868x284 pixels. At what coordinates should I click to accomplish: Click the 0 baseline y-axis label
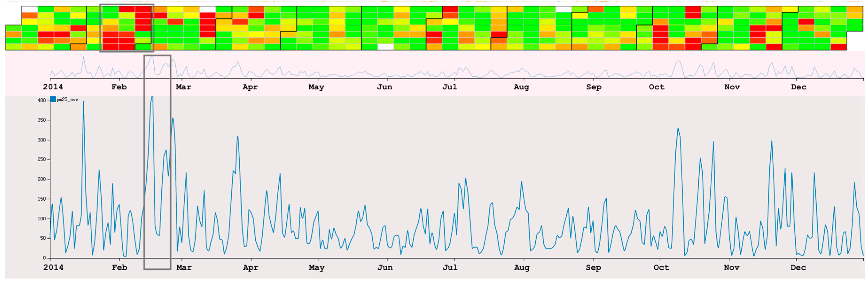[44, 258]
